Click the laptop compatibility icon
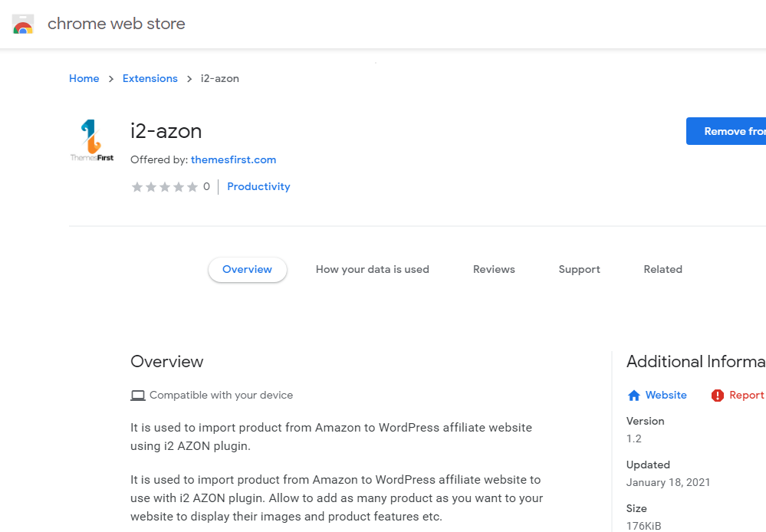 click(x=138, y=396)
